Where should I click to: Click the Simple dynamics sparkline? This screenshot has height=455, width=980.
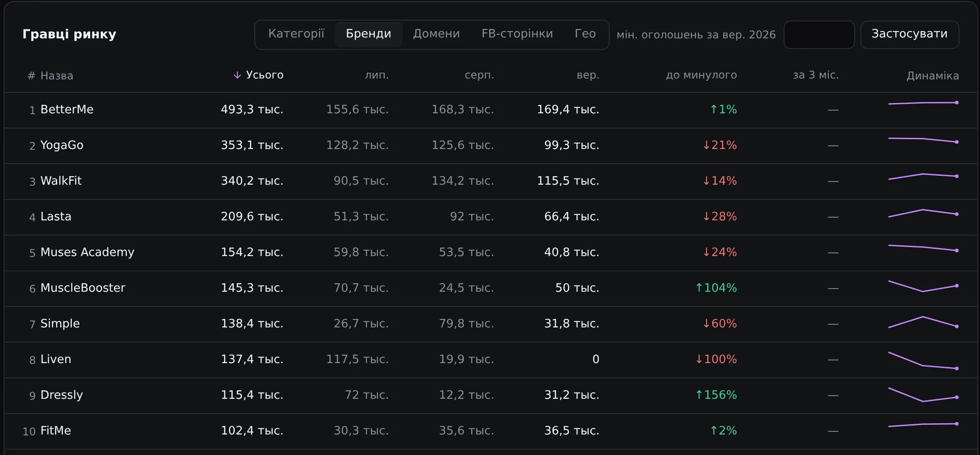click(923, 322)
